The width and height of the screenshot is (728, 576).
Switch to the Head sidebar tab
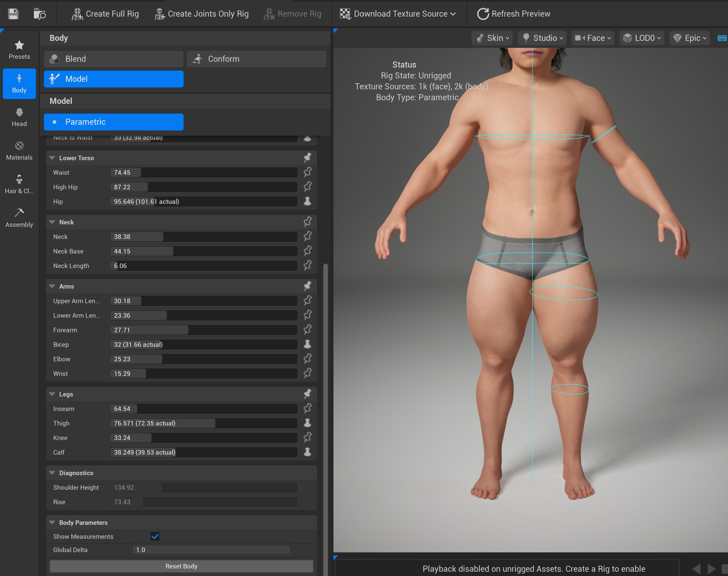(19, 118)
